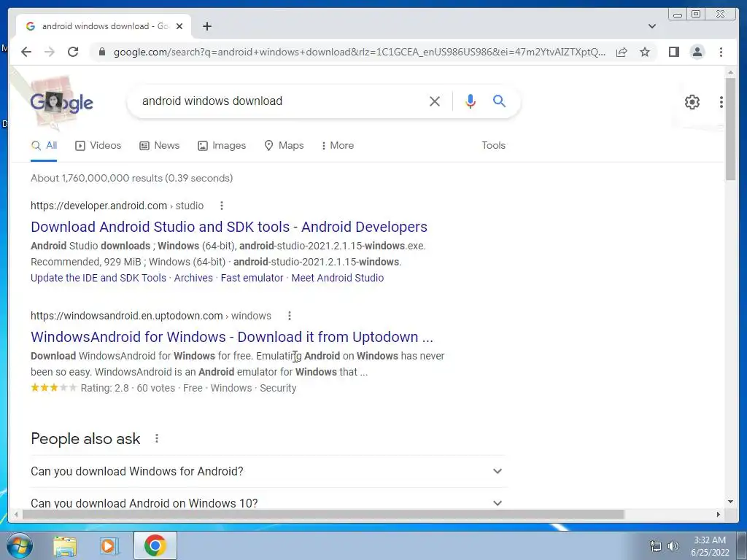The image size is (747, 560).
Task: Launch Windows Media Player from taskbar
Action: point(109,545)
